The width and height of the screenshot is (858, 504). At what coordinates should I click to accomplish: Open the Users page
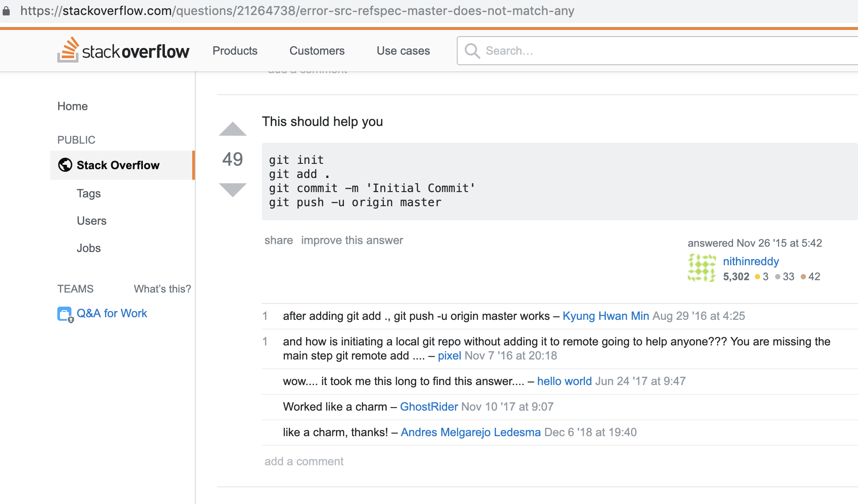(x=91, y=221)
